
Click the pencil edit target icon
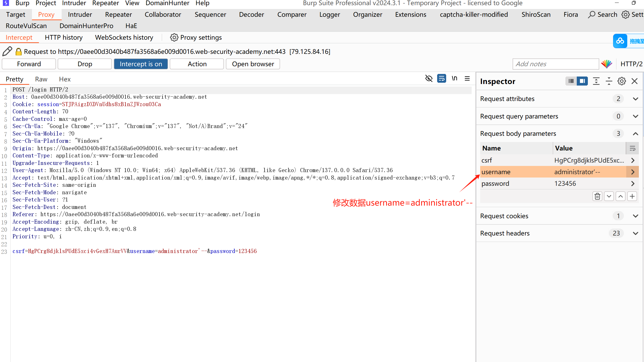pos(7,52)
